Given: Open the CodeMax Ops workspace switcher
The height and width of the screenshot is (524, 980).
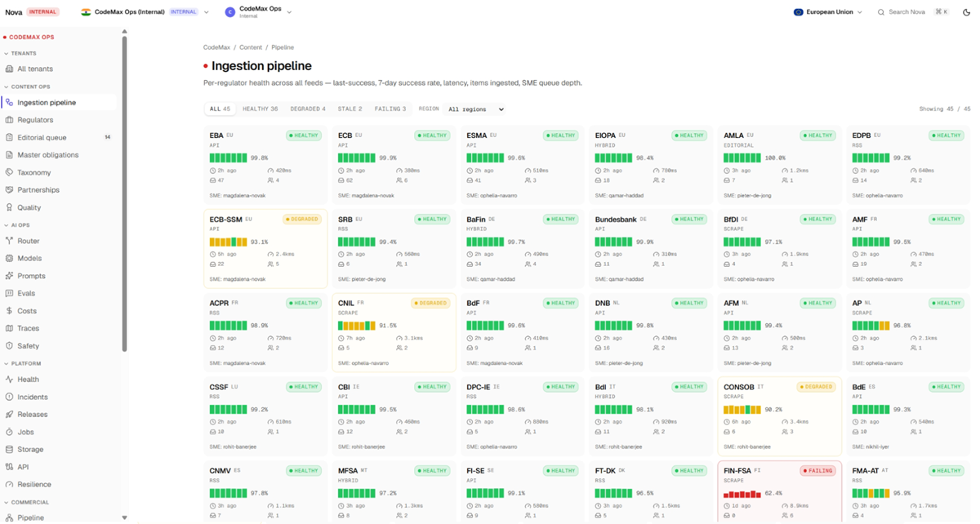Looking at the screenshot, I should 258,11.
